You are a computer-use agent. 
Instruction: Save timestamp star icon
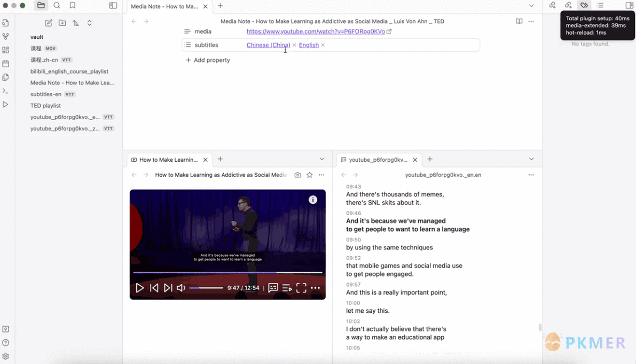(310, 175)
